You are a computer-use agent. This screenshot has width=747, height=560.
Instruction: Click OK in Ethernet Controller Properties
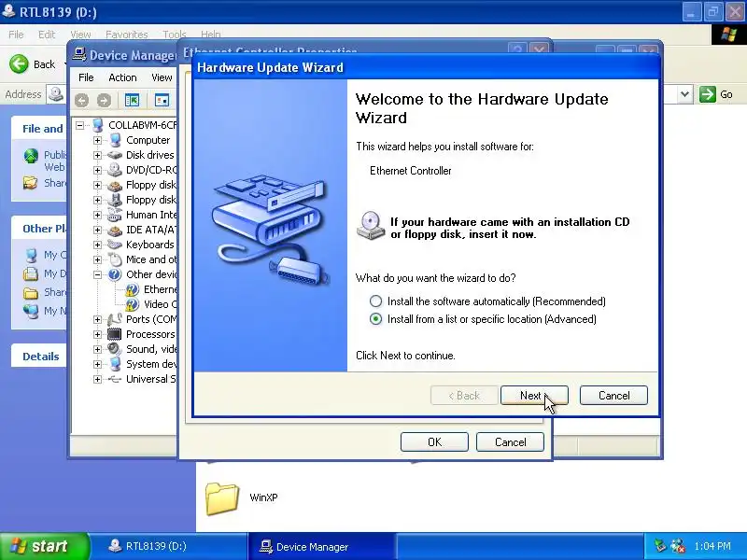pyautogui.click(x=434, y=441)
